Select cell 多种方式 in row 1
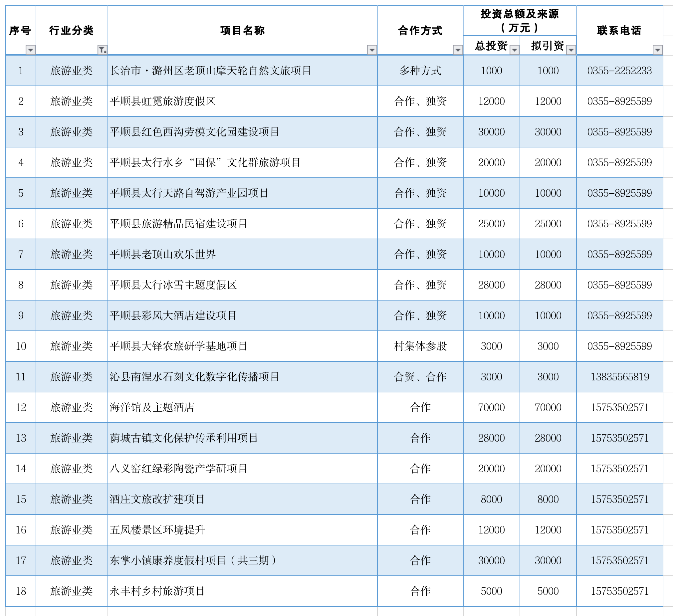Image resolution: width=673 pixels, height=616 pixels. 420,71
